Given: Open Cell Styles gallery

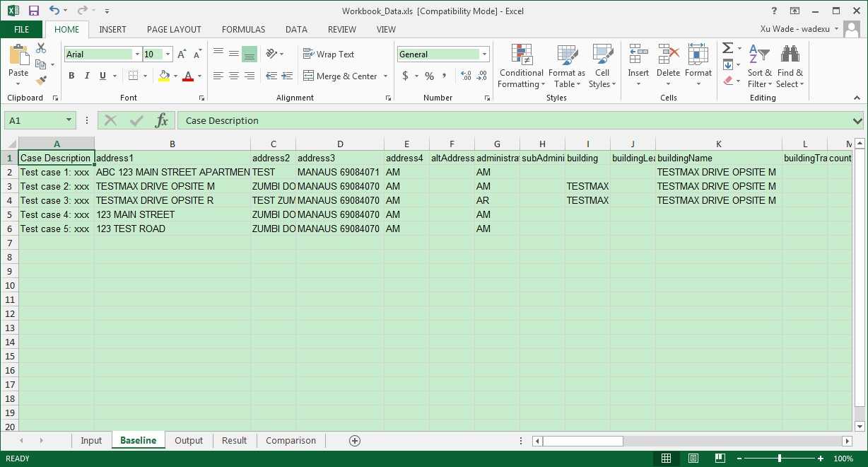Looking at the screenshot, I should point(602,66).
